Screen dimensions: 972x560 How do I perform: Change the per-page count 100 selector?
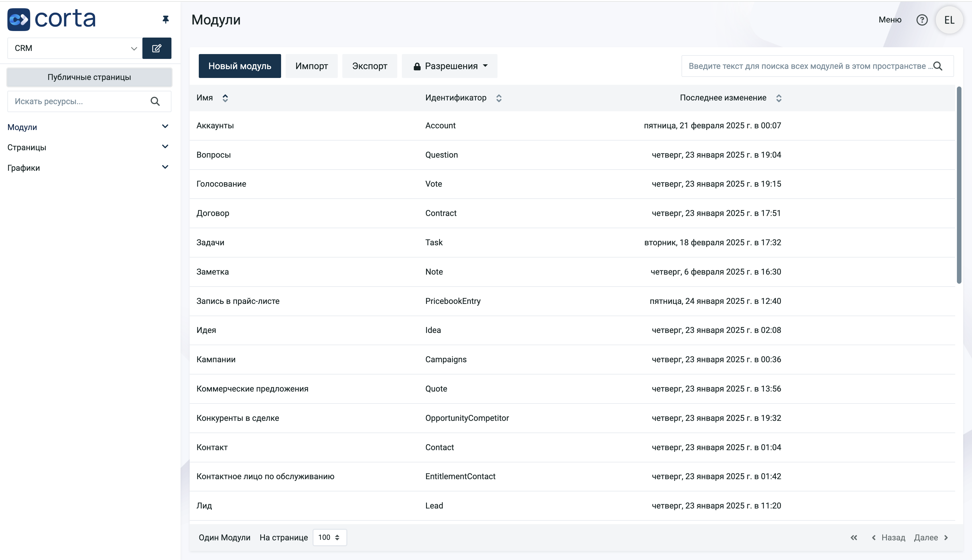tap(330, 537)
